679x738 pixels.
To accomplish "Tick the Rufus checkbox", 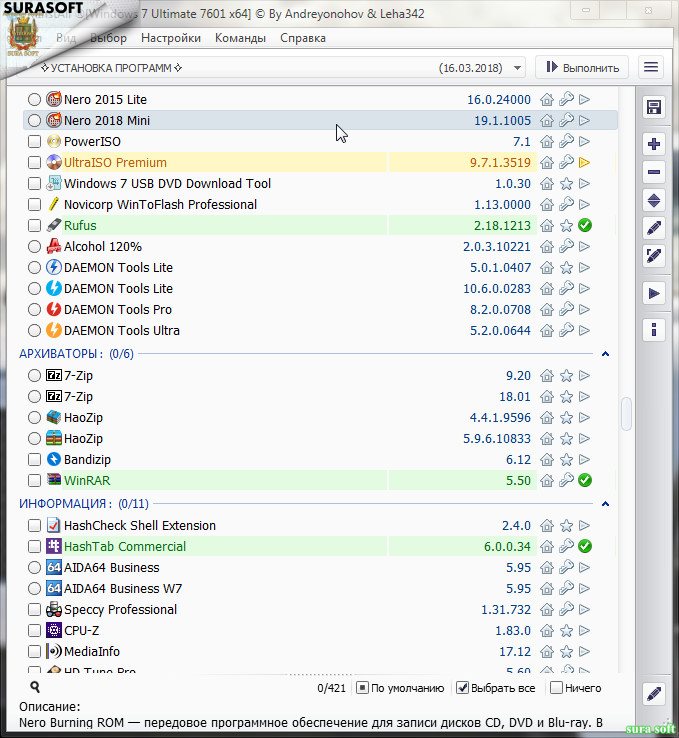I will [x=34, y=226].
